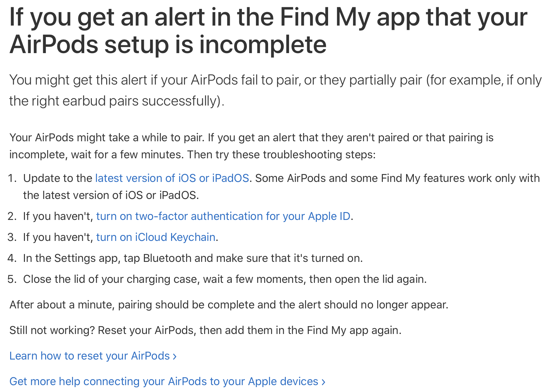
Task: Click the step 3 'If you haven't' text
Action: pos(58,237)
